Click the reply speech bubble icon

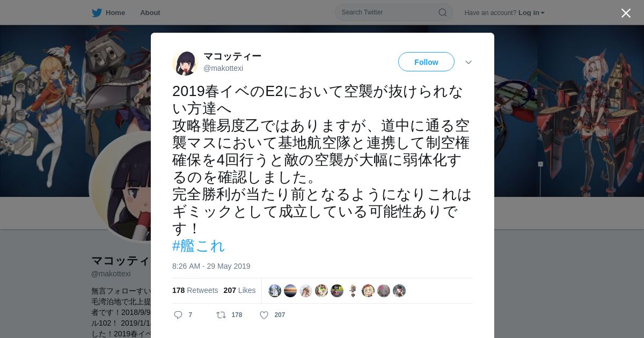coord(178,315)
